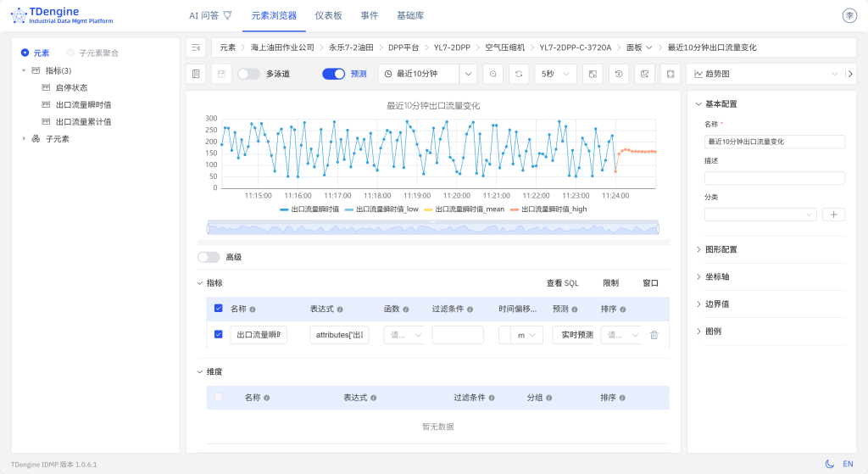Uncheck the 出口流量瞬时值 row checkbox
Viewport: 868px width, 474px height.
point(218,334)
